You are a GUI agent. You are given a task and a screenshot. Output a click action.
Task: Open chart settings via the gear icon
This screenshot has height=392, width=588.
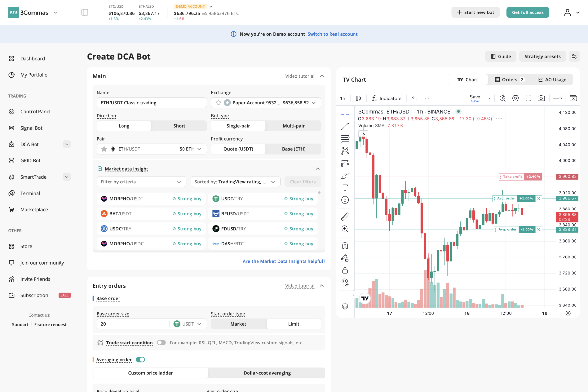point(515,98)
